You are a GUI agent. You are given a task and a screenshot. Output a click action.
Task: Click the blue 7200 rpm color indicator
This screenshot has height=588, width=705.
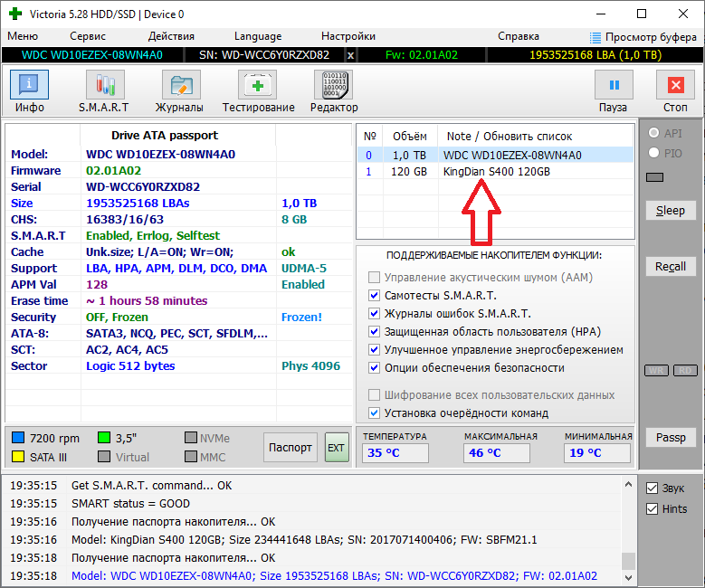coord(18,438)
